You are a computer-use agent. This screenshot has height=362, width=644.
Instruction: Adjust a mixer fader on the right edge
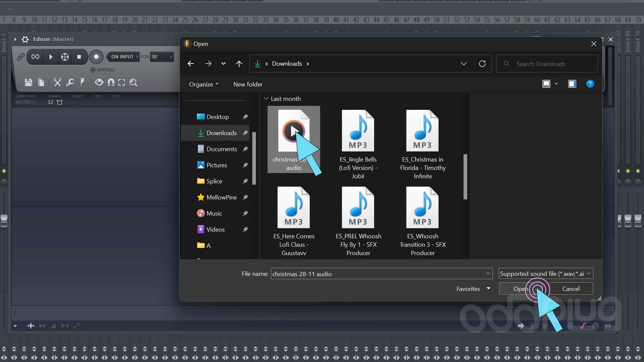(x=628, y=221)
